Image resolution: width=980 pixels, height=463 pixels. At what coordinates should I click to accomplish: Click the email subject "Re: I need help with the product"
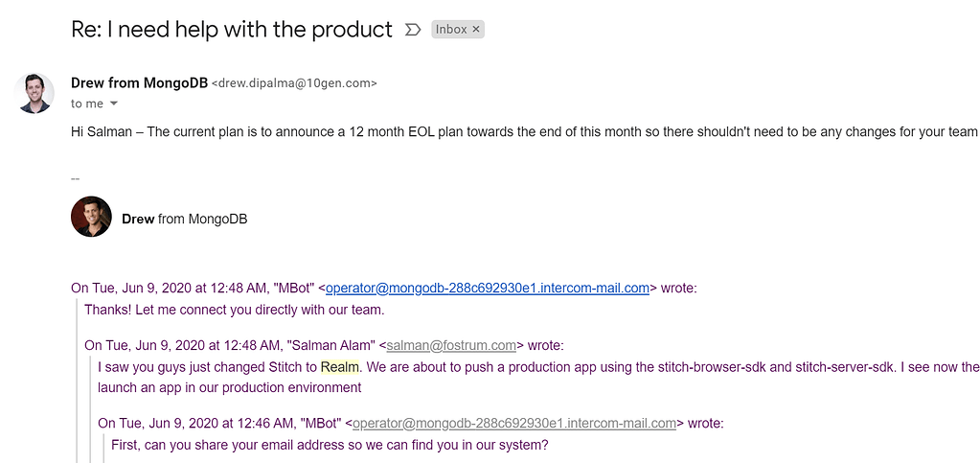click(x=232, y=30)
